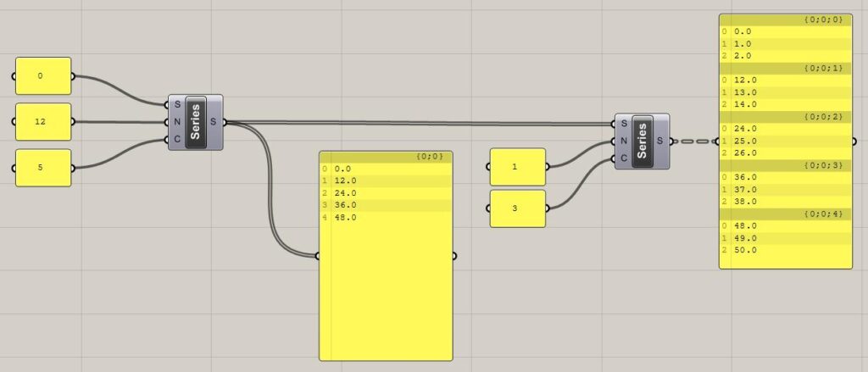Click the {0;0;0} branch header
Viewport: 868px width, 372px height.
(786, 20)
